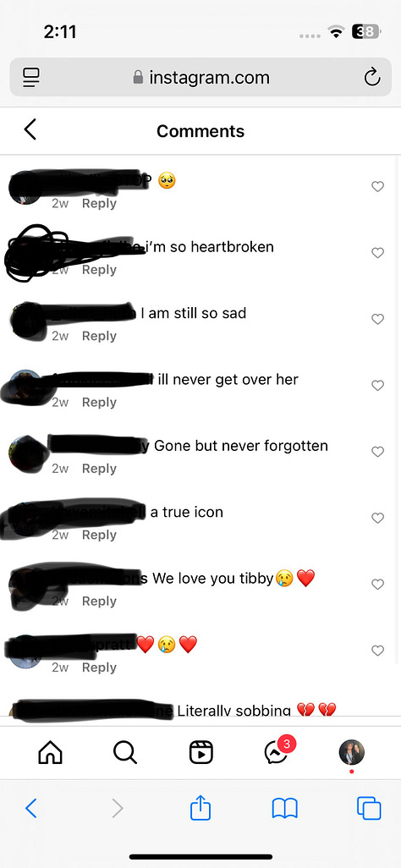Like the "We love you tibby" comment
Image resolution: width=401 pixels, height=868 pixels.
[x=378, y=584]
